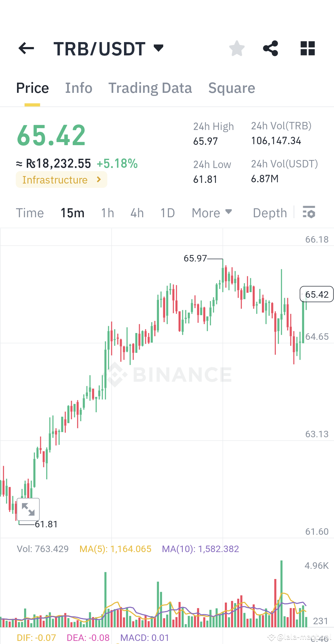
Task: Select the 1D timeframe
Action: point(167,213)
